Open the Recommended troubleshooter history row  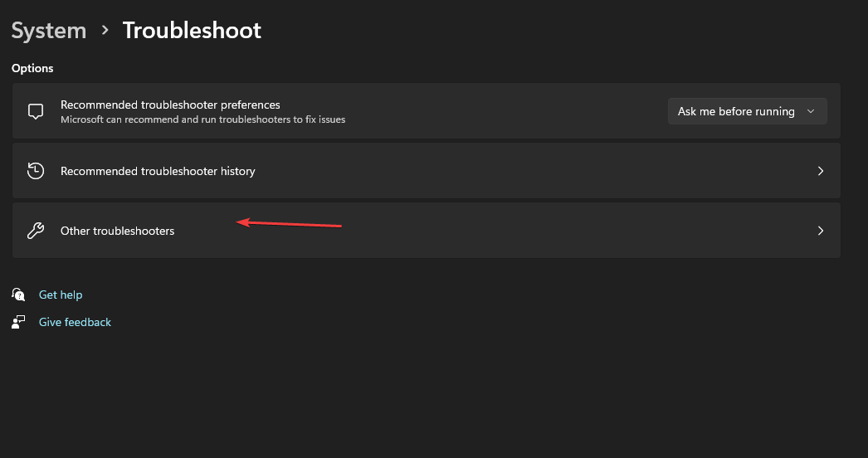click(x=427, y=171)
